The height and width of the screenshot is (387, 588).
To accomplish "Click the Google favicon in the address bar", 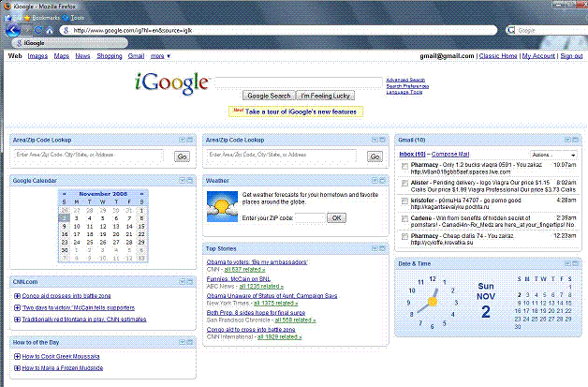I will (66, 30).
